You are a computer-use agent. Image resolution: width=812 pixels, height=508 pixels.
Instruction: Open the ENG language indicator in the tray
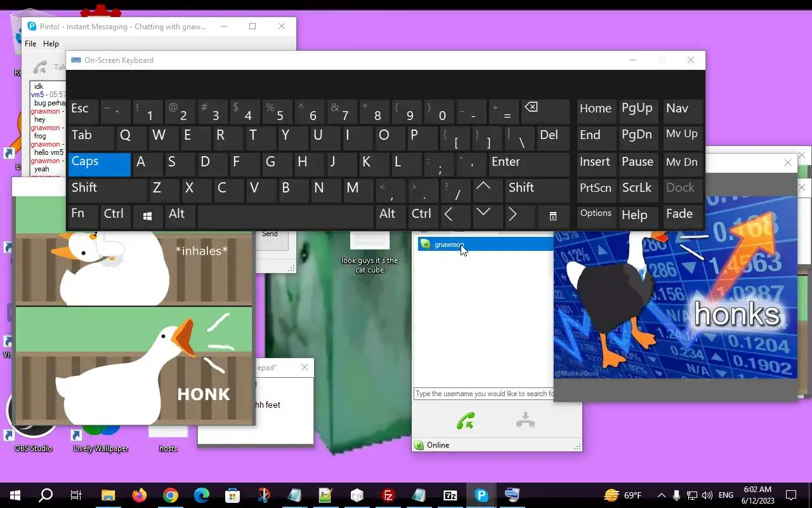726,495
